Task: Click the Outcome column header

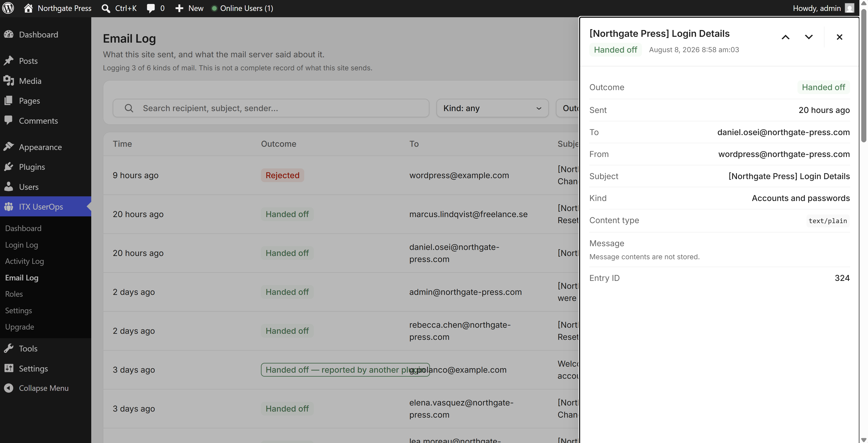Action: tap(279, 144)
